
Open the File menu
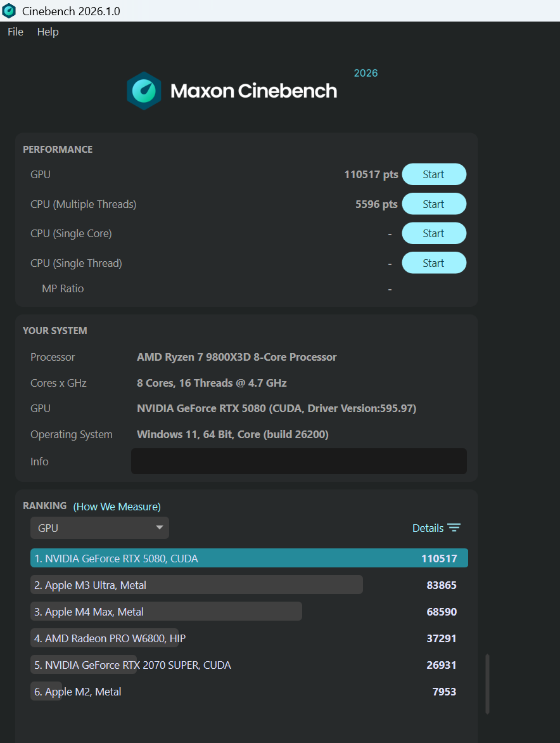pos(15,32)
